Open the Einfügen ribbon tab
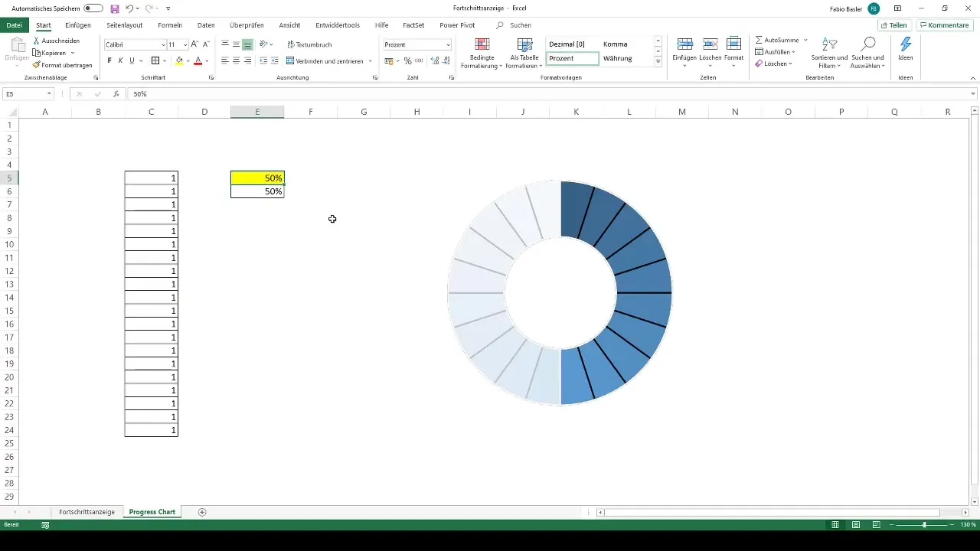 (78, 25)
